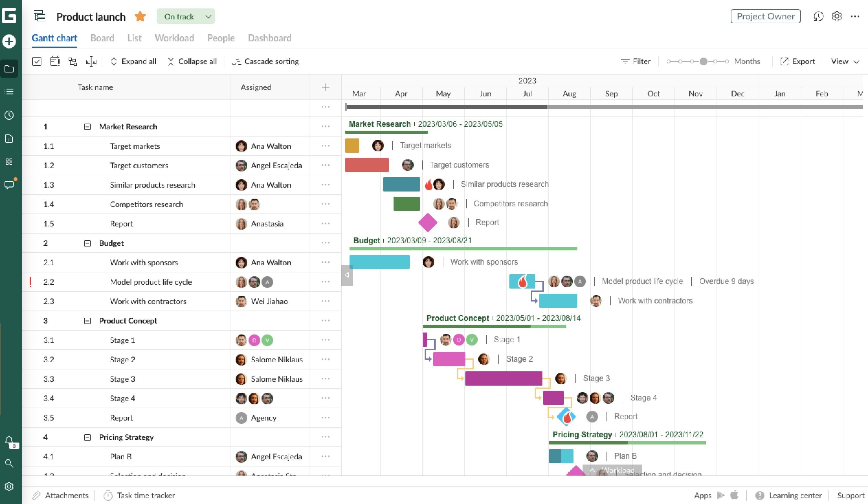This screenshot has width=868, height=504.
Task: Open project settings gear icon
Action: coord(836,16)
